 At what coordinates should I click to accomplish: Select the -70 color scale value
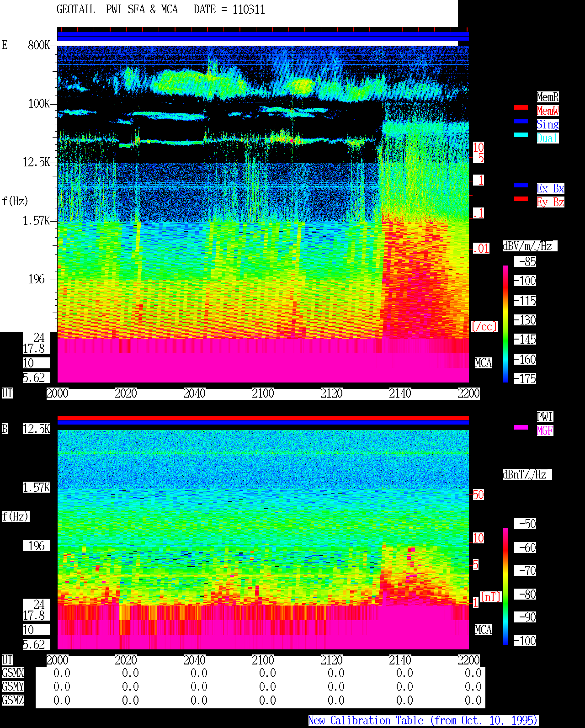click(x=525, y=570)
